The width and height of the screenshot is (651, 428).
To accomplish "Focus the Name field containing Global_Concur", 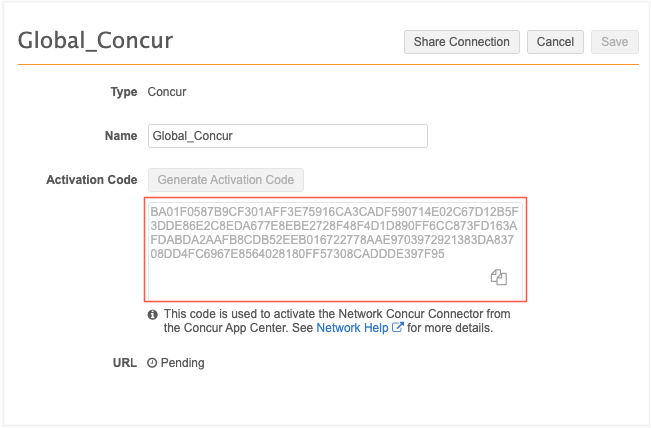I will pos(288,136).
